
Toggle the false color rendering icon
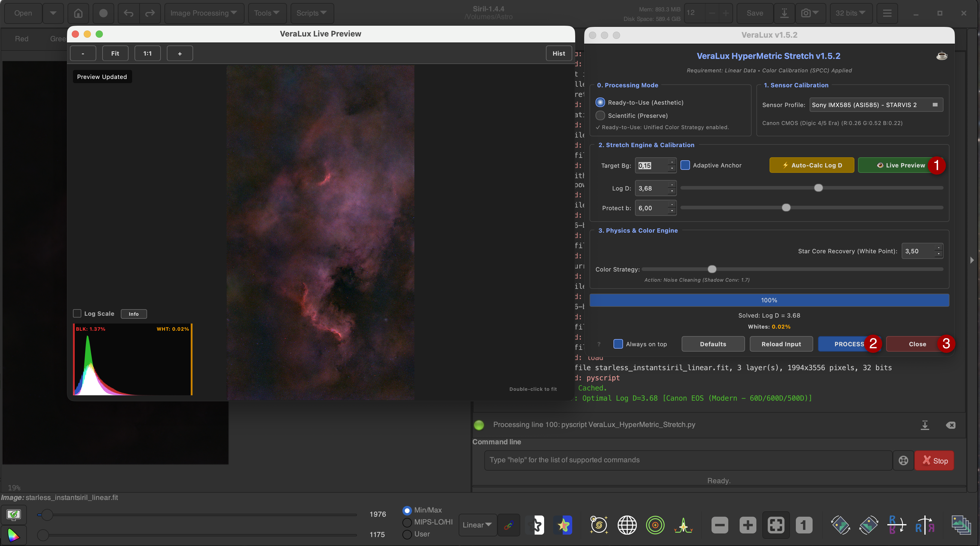pyautogui.click(x=564, y=525)
